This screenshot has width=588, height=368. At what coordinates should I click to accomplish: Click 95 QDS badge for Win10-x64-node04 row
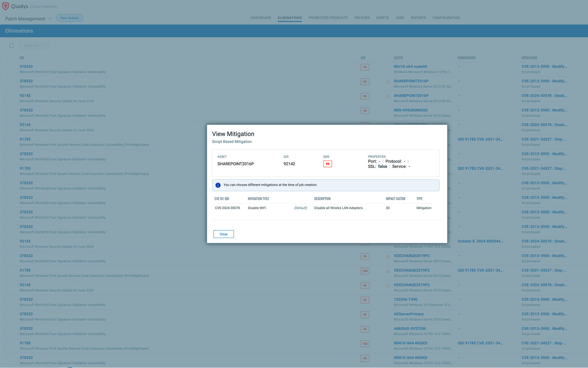click(x=365, y=67)
